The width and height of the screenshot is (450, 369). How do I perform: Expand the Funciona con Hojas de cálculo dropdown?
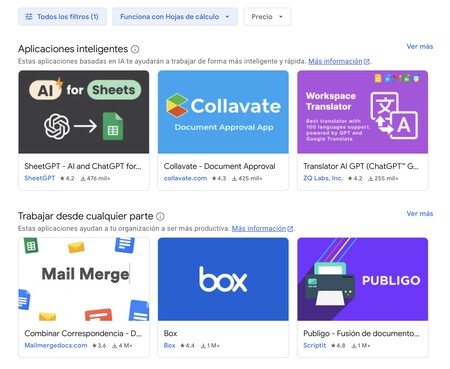point(175,17)
